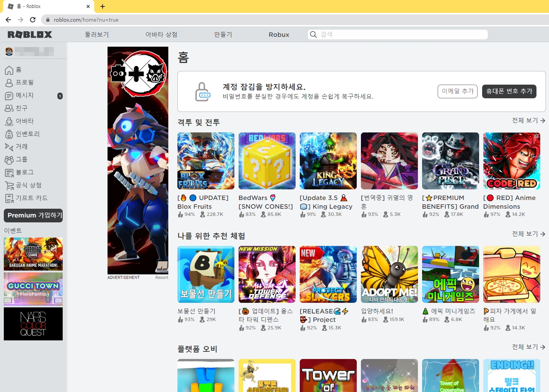Open the Blox Fruits game thumbnail
Image resolution: width=549 pixels, height=392 pixels.
tap(206, 161)
